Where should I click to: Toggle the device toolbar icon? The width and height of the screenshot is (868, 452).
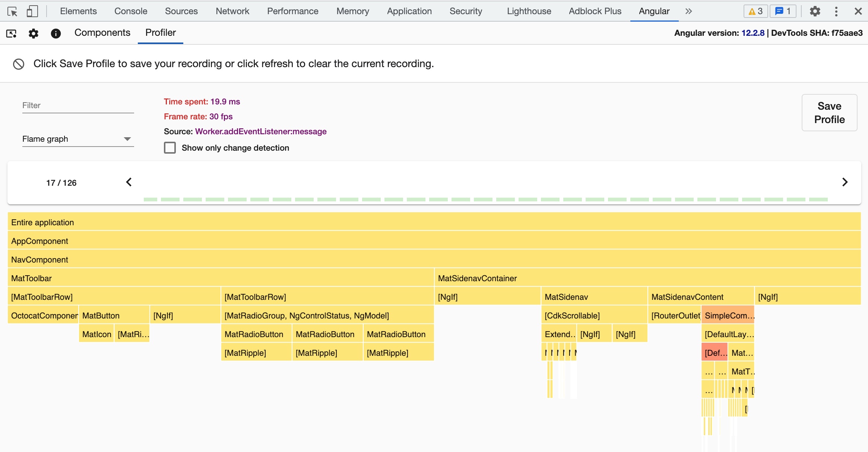tap(32, 12)
